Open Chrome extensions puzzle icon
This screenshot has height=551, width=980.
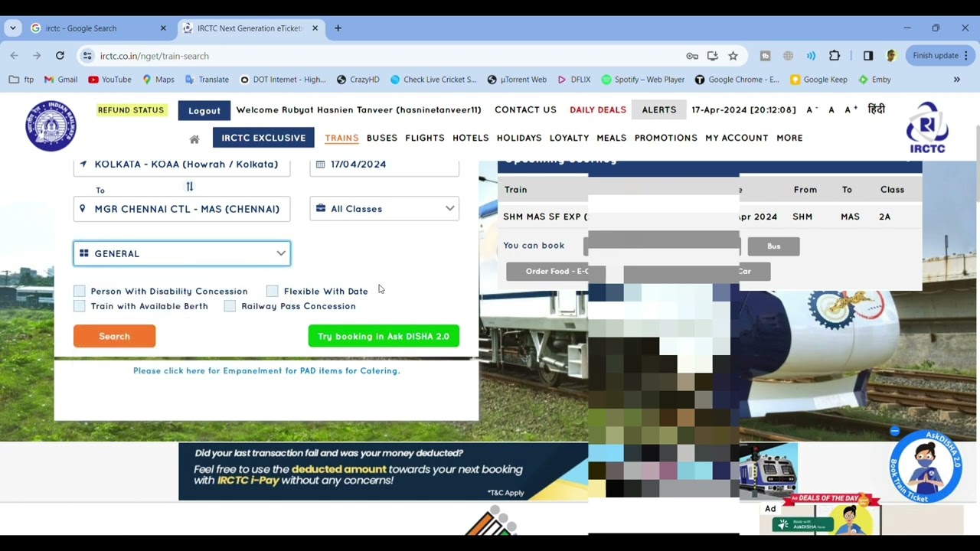click(x=835, y=56)
